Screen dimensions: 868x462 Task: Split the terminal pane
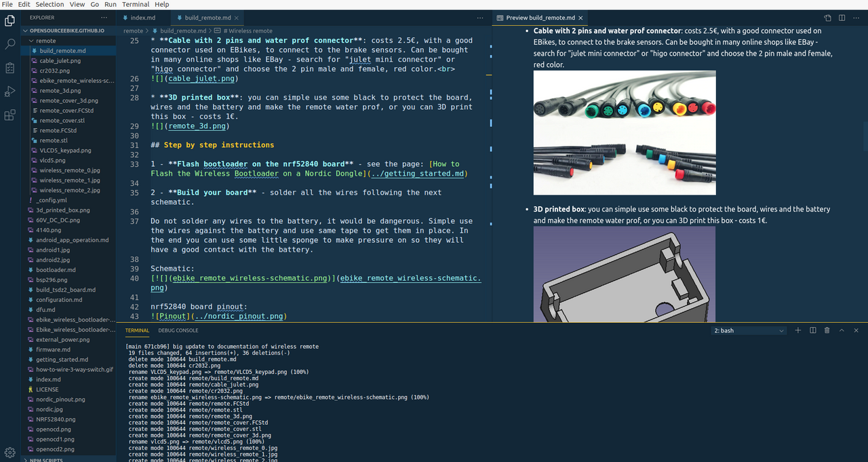[812, 330]
